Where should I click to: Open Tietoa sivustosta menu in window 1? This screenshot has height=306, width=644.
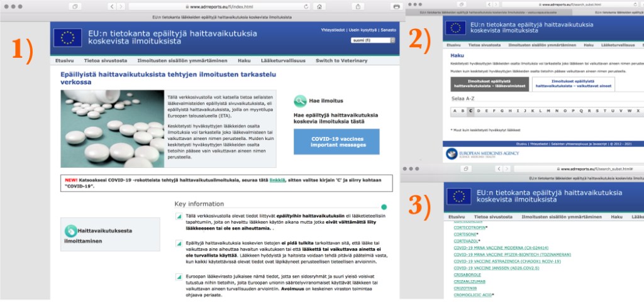point(106,60)
